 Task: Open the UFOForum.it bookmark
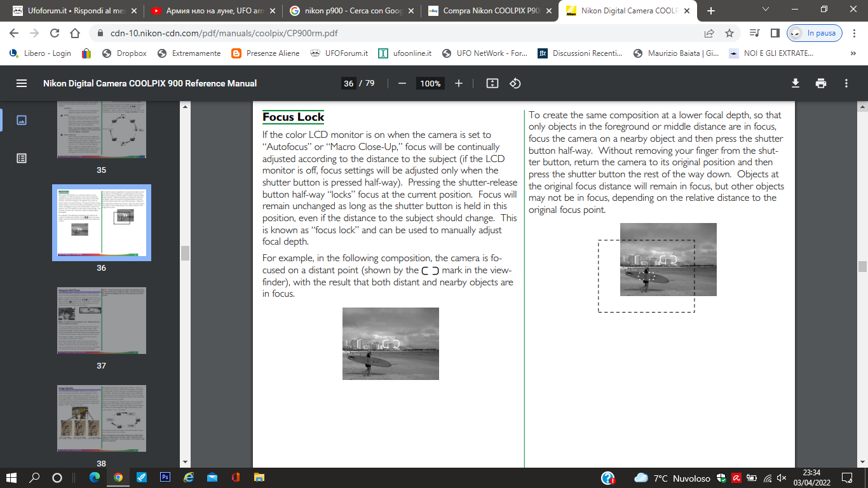point(339,53)
